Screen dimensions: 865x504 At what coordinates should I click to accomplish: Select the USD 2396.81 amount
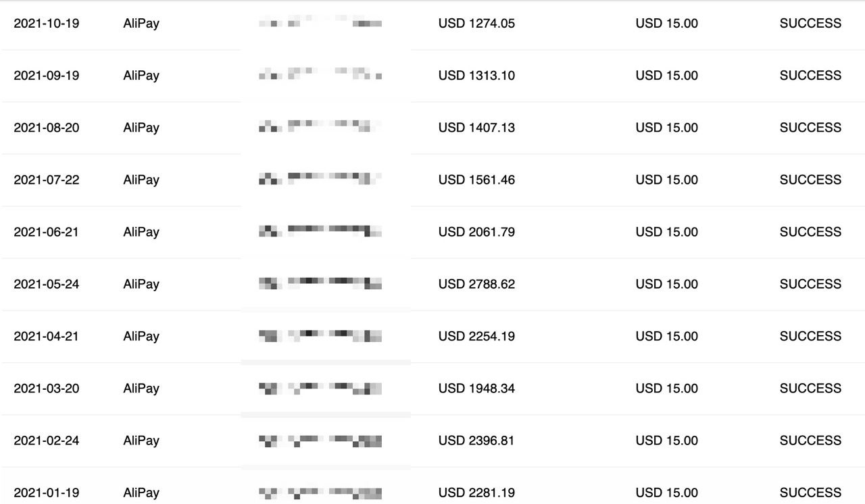476,440
